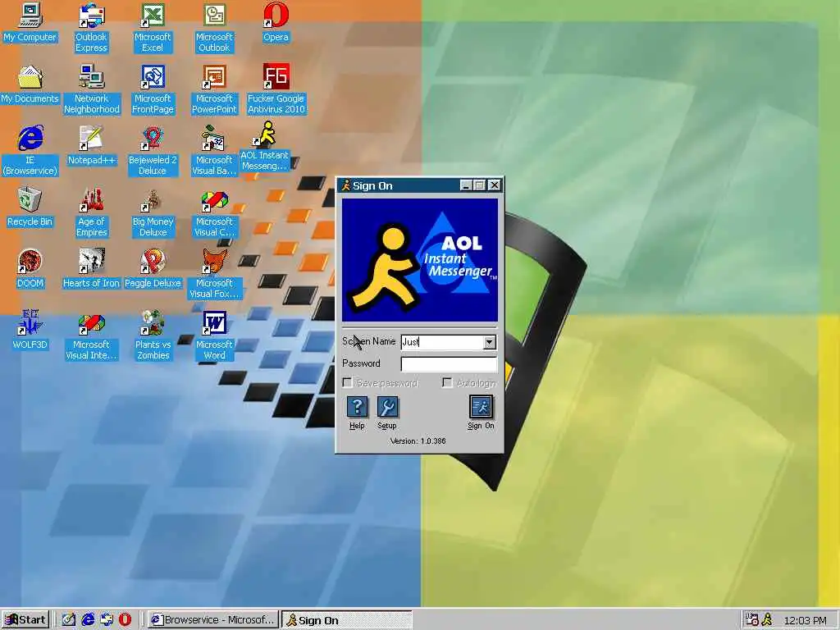Click into the Screen Name text field
The image size is (840, 630).
tap(442, 342)
